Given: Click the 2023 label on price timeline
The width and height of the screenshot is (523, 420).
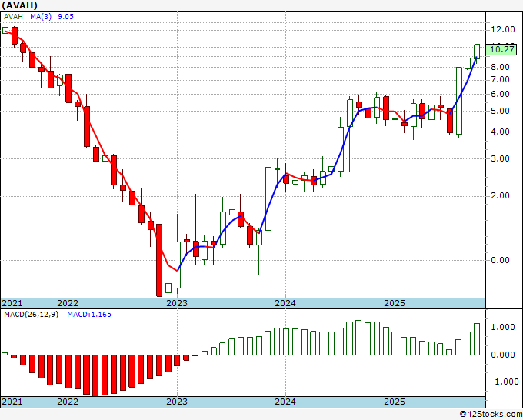Looking at the screenshot, I should (177, 303).
